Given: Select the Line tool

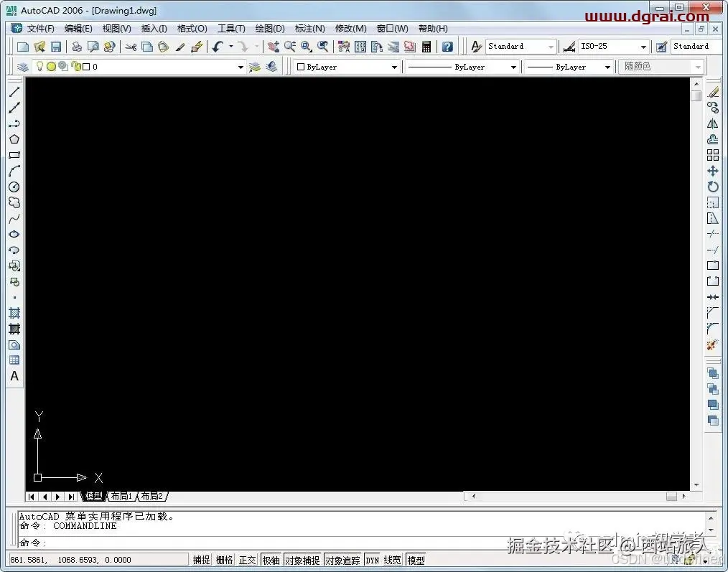Looking at the screenshot, I should (x=14, y=91).
